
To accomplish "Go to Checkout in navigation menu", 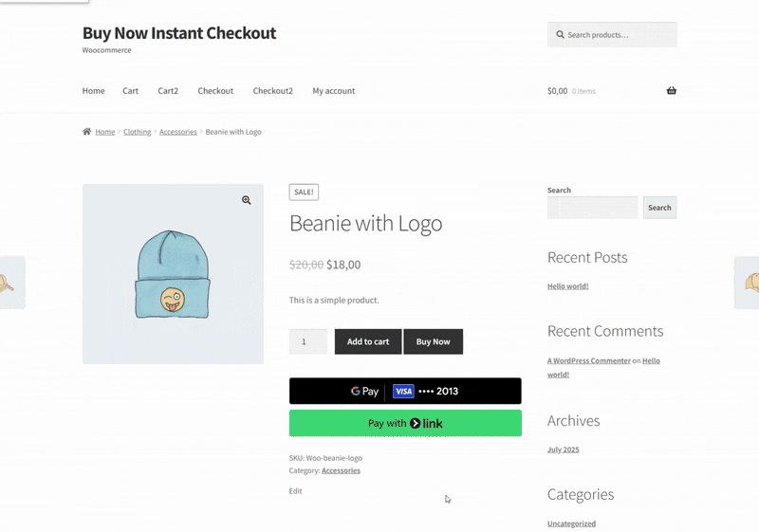I will 215,91.
